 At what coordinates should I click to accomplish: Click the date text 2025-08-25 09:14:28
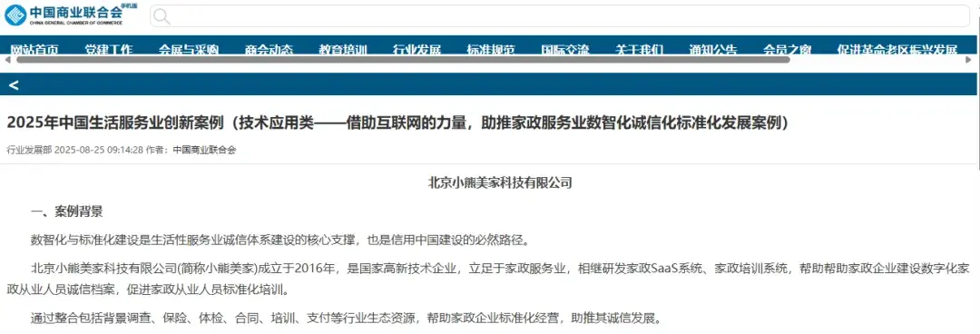[100, 150]
